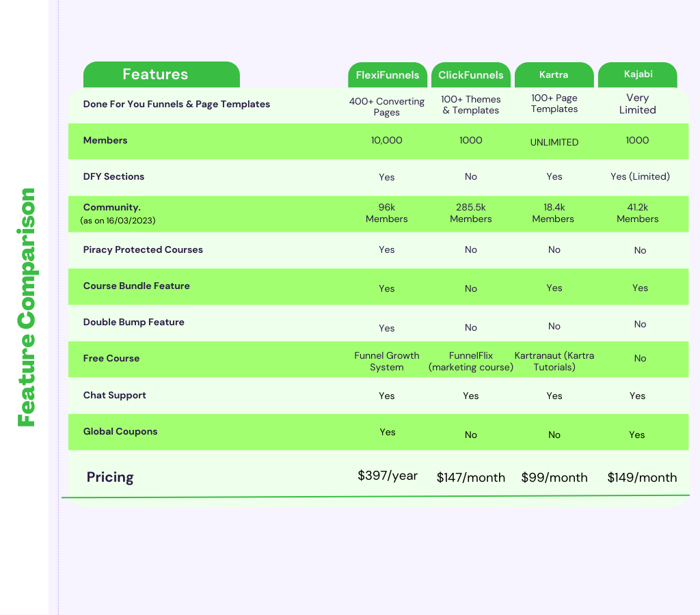700x615 pixels.
Task: Click ClickFunnels' 1000 members value
Action: (471, 140)
